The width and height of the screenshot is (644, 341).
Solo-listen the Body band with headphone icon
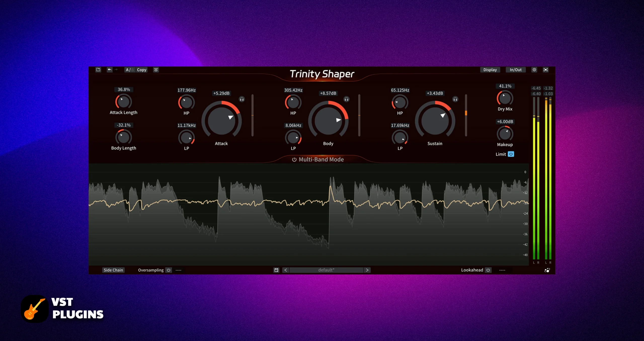coord(346,99)
